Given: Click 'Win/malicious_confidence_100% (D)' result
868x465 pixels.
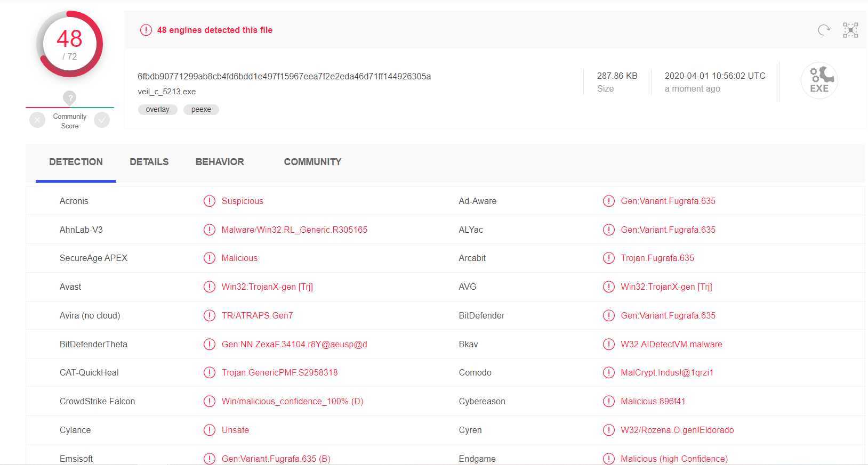Looking at the screenshot, I should pyautogui.click(x=292, y=401).
